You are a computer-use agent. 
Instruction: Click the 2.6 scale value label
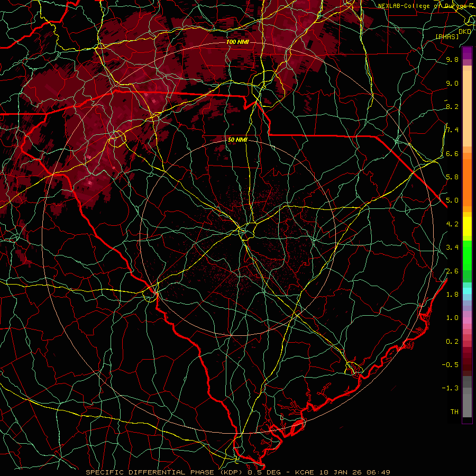click(452, 271)
